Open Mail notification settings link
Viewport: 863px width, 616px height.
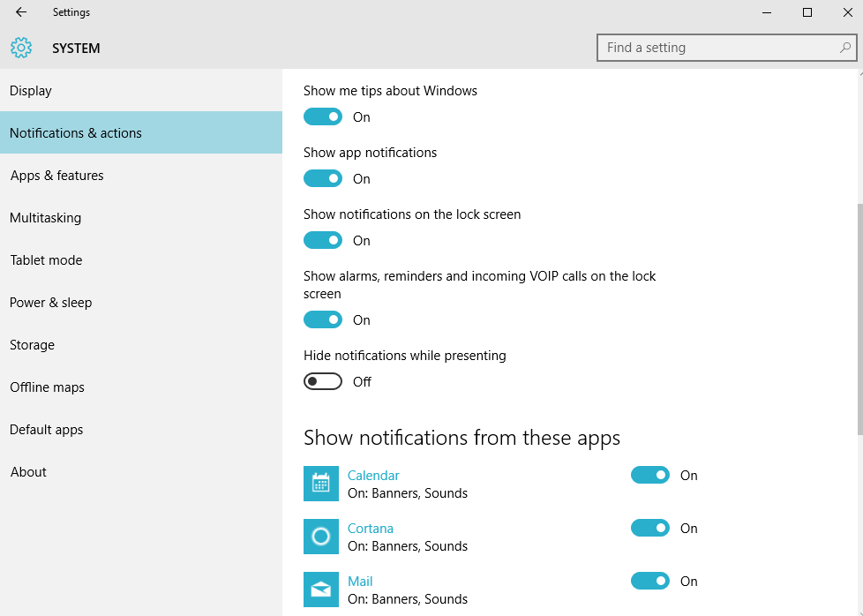[360, 581]
